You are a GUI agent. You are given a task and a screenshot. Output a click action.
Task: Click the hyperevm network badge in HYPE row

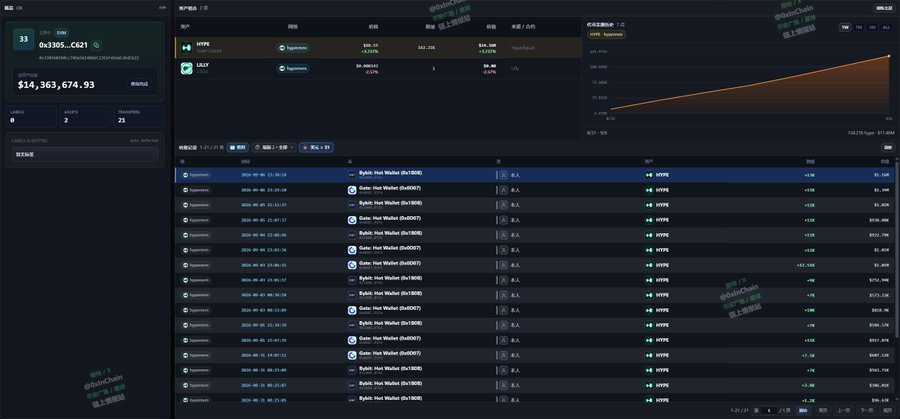(x=293, y=48)
